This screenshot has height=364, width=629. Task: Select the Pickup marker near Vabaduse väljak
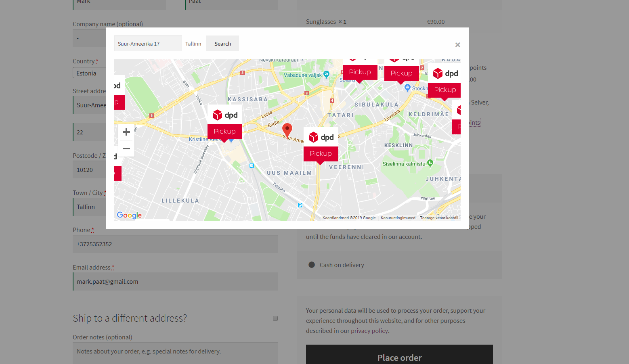coord(360,72)
